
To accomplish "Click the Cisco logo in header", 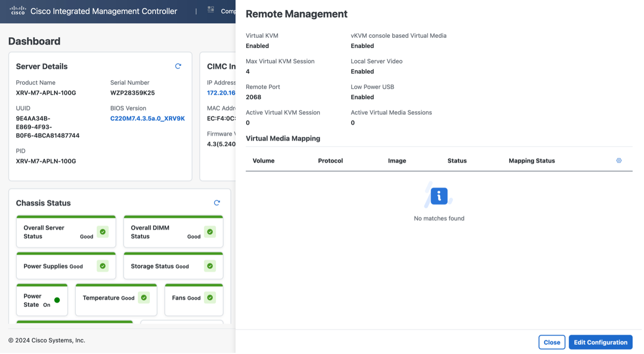I will point(18,11).
